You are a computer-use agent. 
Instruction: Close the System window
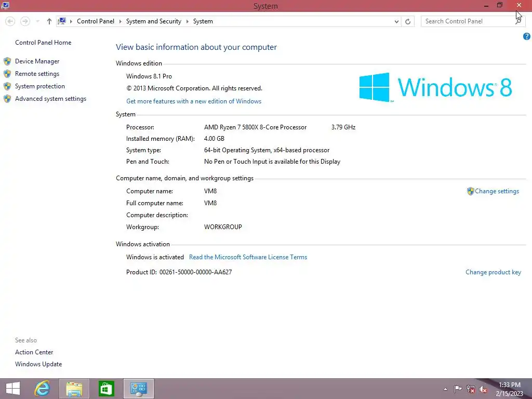[519, 5]
